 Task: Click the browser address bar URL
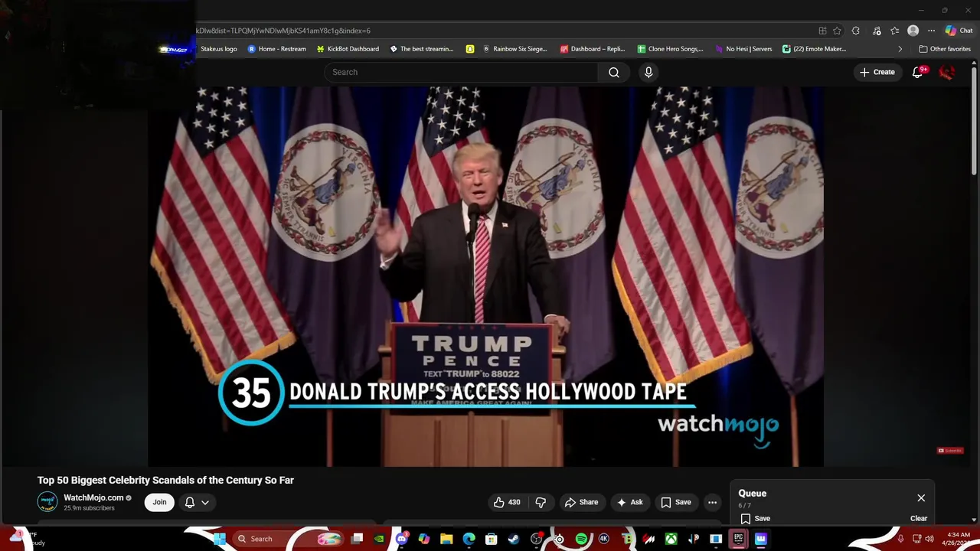pyautogui.click(x=283, y=31)
